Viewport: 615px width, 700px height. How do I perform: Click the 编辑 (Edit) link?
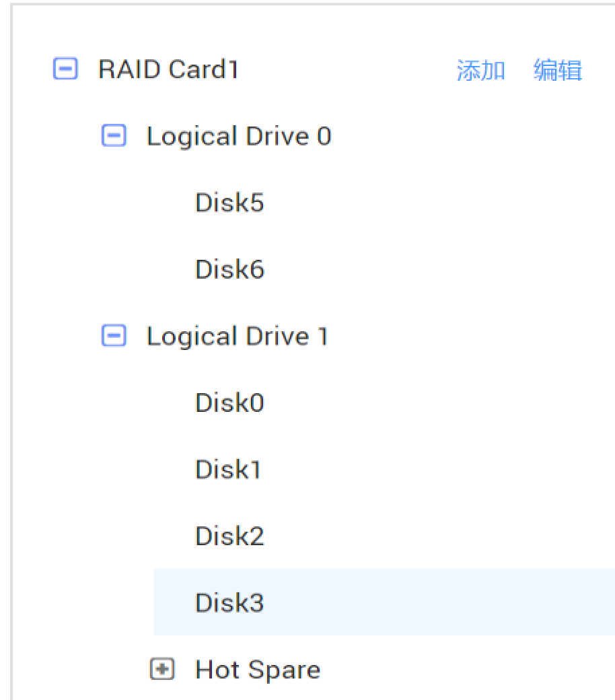click(557, 70)
